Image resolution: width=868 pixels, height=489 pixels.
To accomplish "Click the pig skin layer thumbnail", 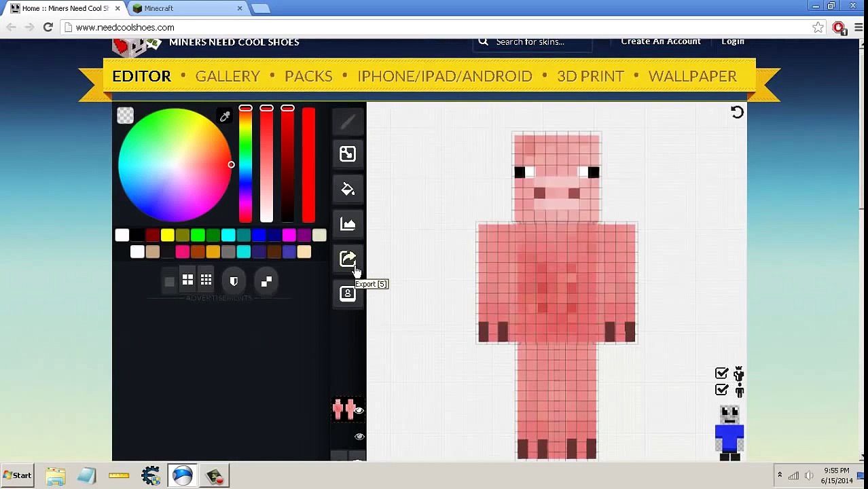I will click(x=344, y=410).
